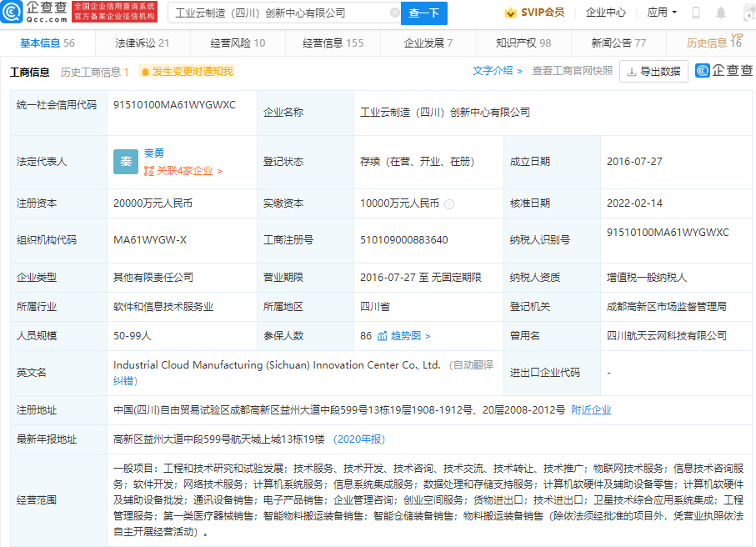Select company type 其他有限责任公司
This screenshot has height=547, width=756.
pyautogui.click(x=153, y=278)
